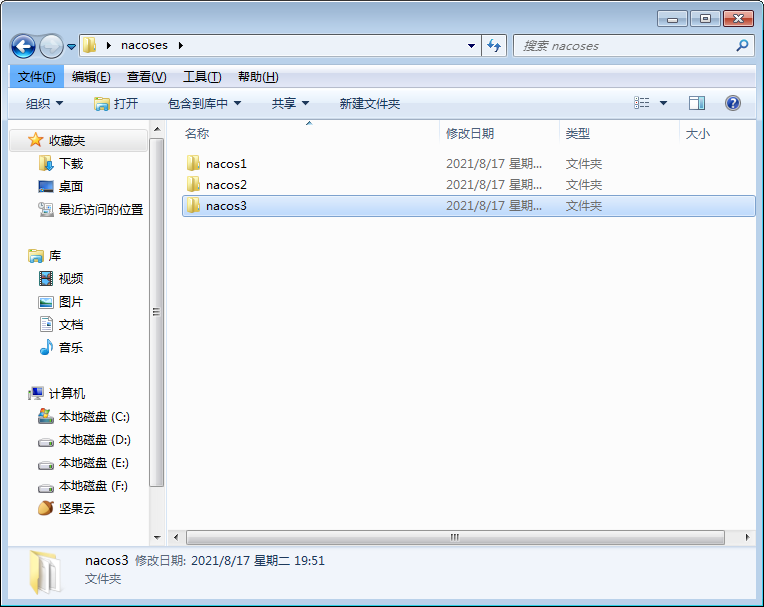
Task: Click the nacos1 folder icon
Action: [194, 163]
